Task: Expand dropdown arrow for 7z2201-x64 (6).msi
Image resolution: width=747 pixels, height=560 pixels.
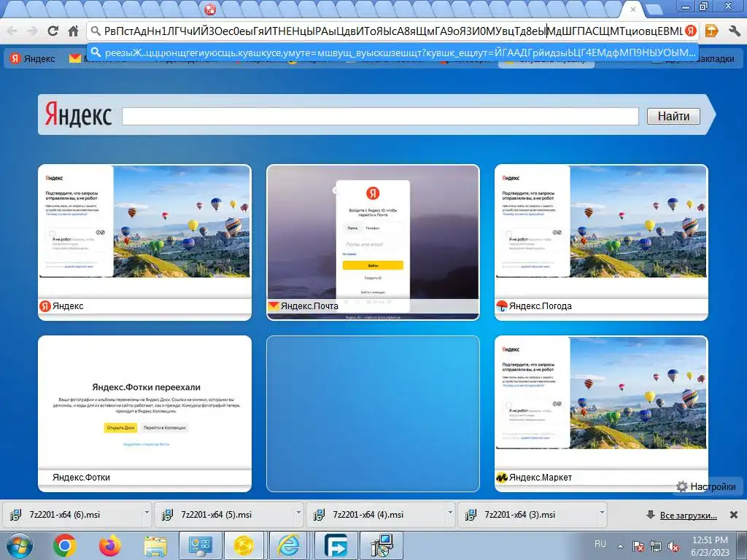Action: [x=147, y=513]
